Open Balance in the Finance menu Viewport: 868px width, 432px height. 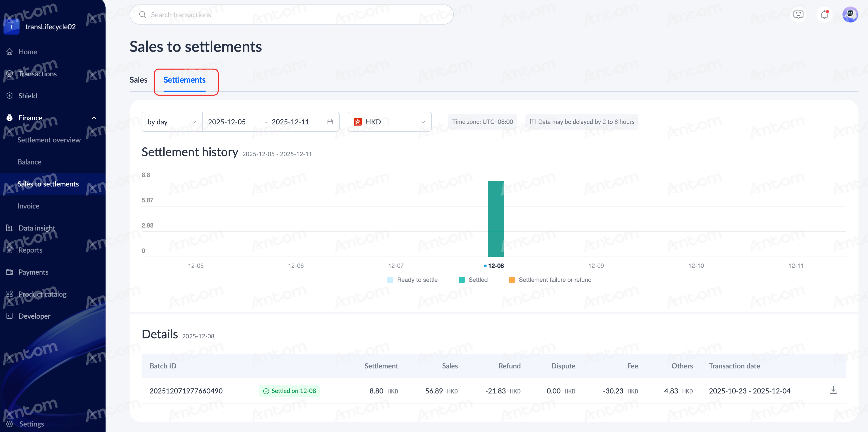click(x=29, y=162)
